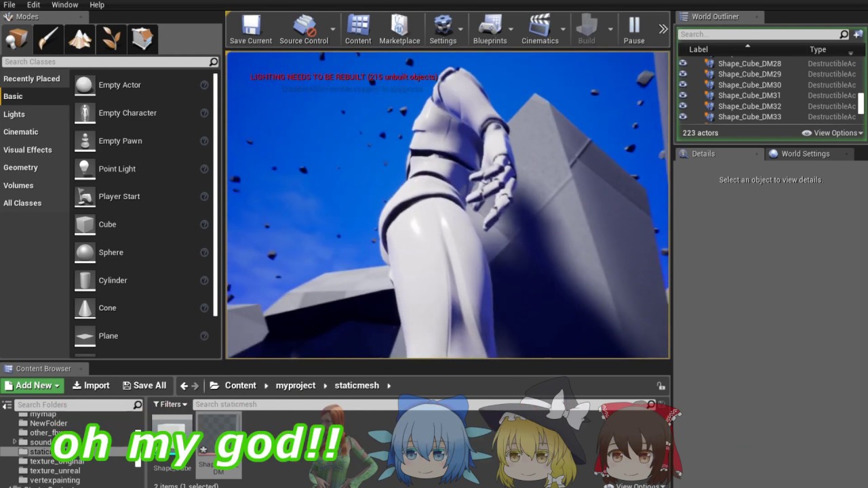Pause the running simulation
The width and height of the screenshot is (868, 488).
click(634, 30)
